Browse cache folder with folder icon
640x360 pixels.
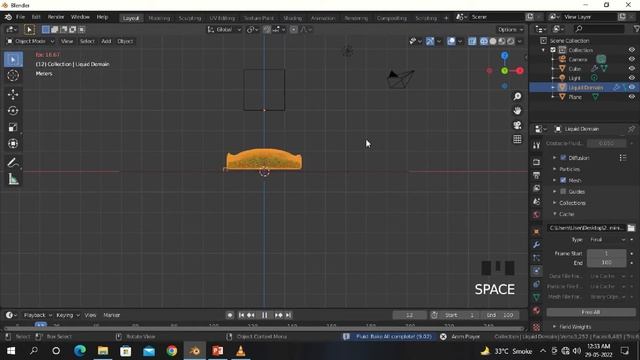click(x=631, y=228)
